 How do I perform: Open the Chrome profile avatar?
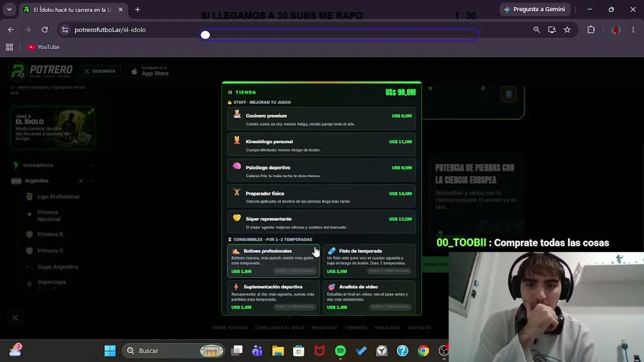pyautogui.click(x=616, y=30)
